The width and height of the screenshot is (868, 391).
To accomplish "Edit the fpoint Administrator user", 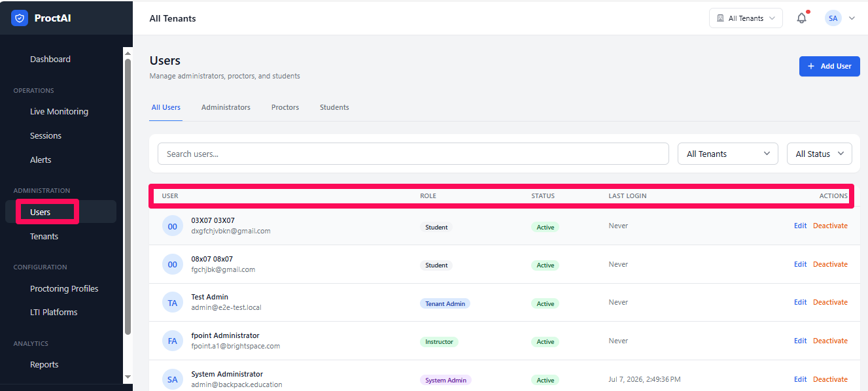I will click(800, 341).
